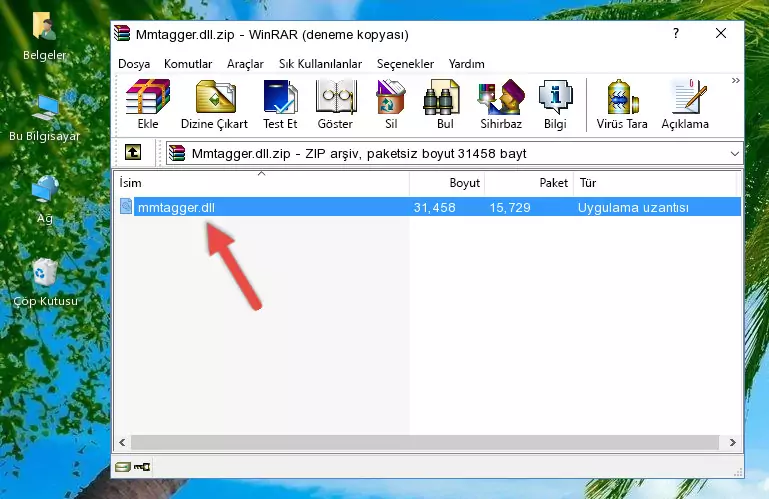Viewport: 769px width, 499px height.
Task: Open the Sık Kullanılanlar menu
Action: point(320,64)
